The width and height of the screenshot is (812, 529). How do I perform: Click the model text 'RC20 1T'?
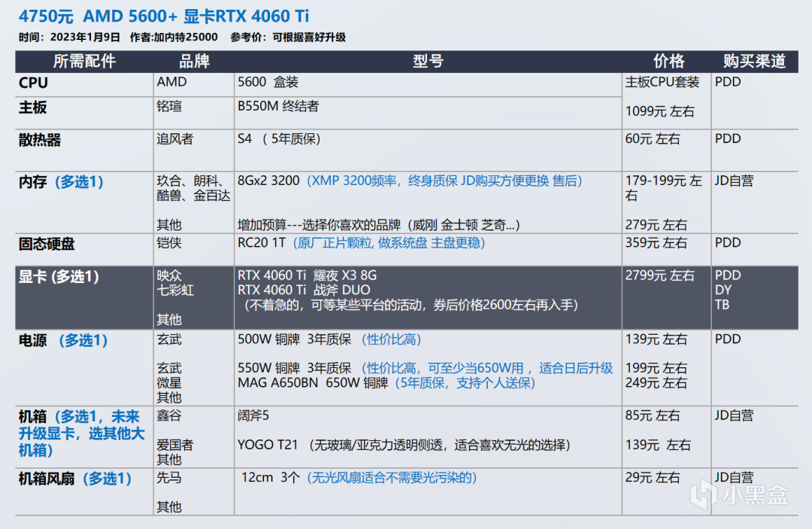pos(262,243)
